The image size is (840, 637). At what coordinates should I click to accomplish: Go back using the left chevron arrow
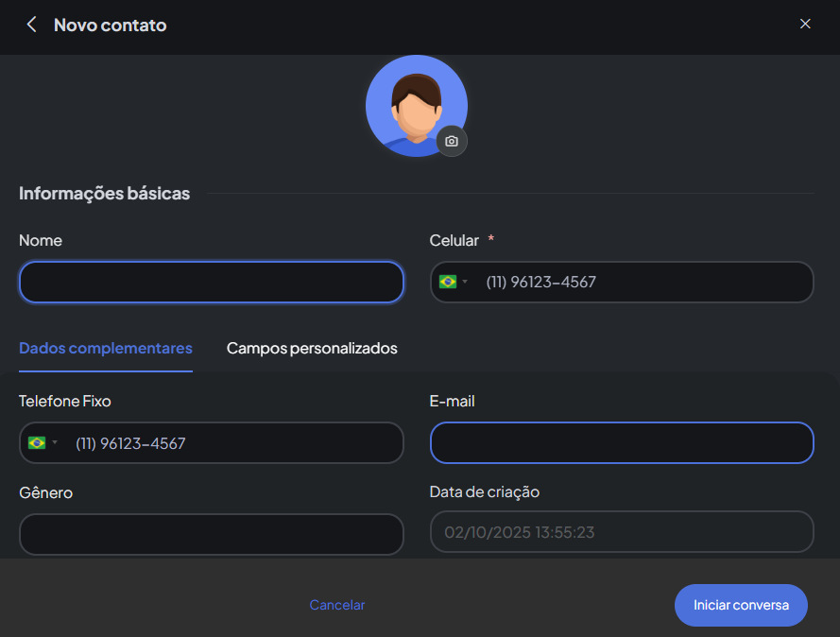31,25
